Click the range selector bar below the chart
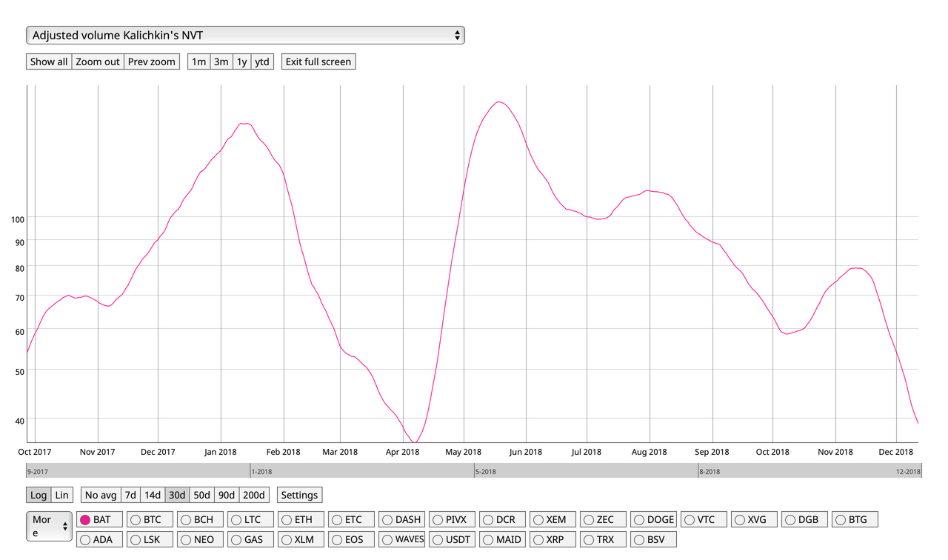Image resolution: width=948 pixels, height=560 pixels. [474, 470]
